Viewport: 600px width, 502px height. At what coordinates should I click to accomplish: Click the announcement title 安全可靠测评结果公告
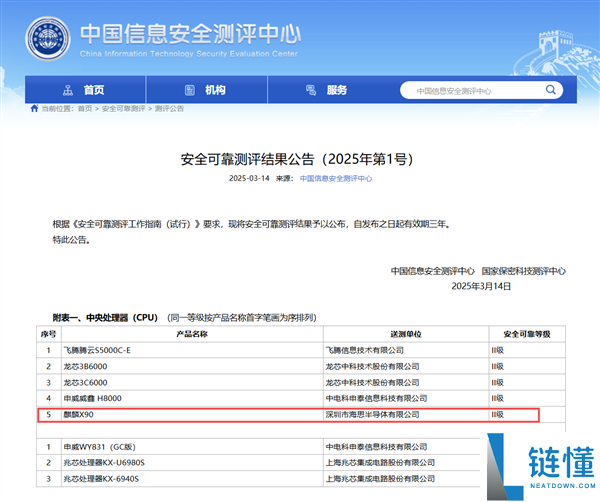297,160
